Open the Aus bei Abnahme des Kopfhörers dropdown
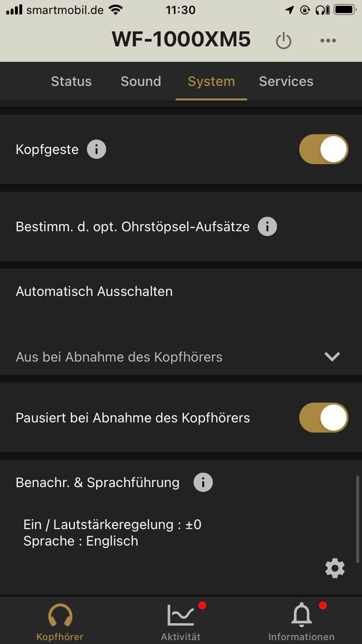The image size is (362, 644). click(119, 357)
